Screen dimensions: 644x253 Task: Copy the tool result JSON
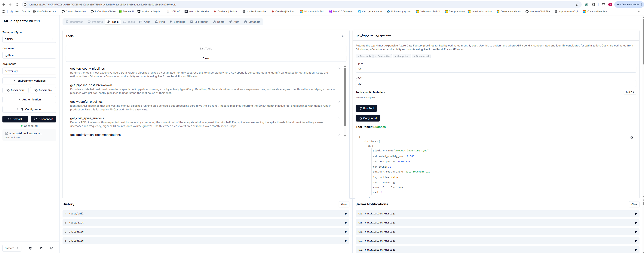coord(631,137)
